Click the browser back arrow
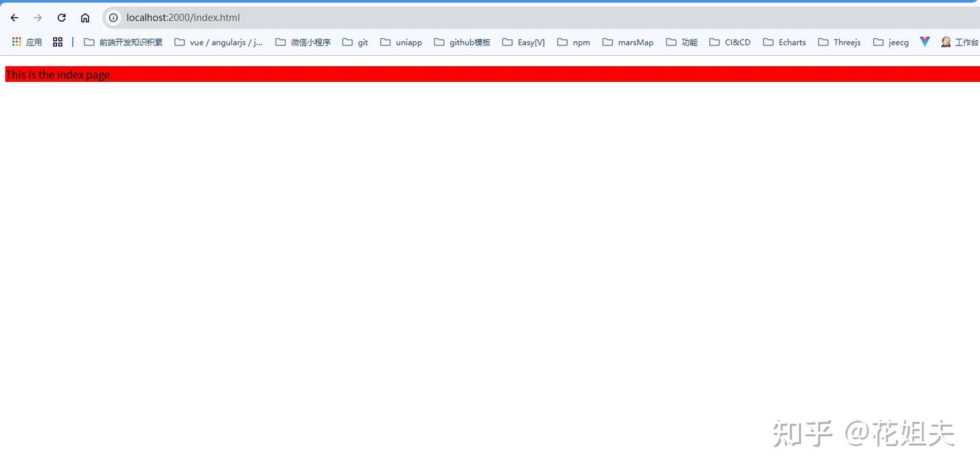980x473 pixels. 14,18
